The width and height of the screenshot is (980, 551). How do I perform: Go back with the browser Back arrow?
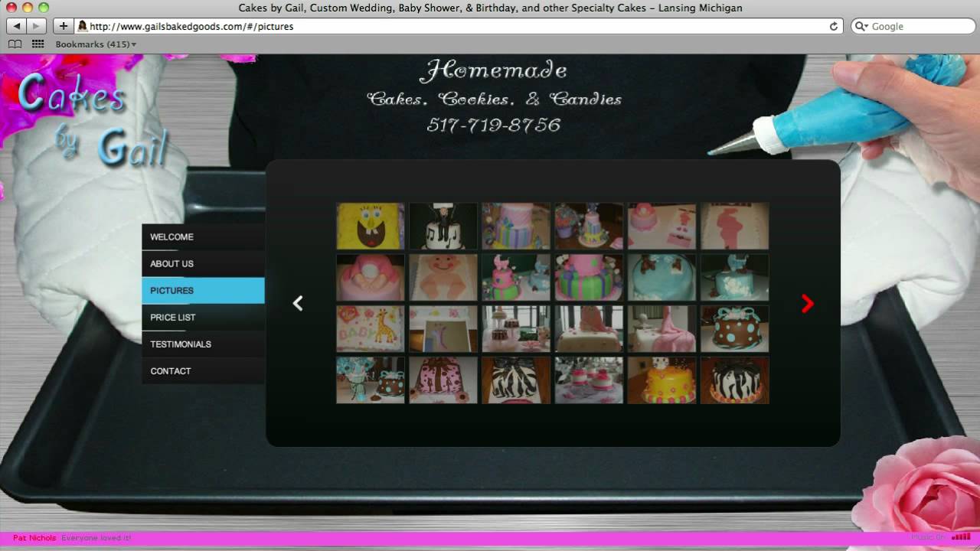[x=17, y=26]
